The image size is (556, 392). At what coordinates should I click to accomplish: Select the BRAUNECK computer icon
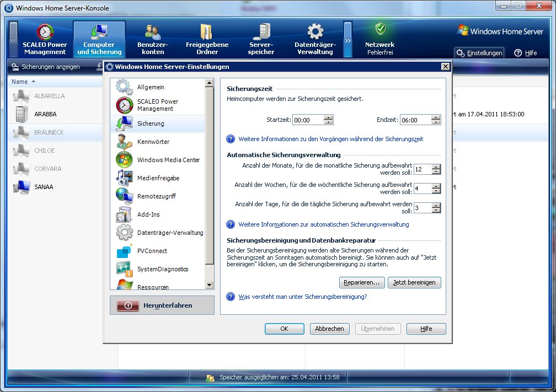click(22, 132)
